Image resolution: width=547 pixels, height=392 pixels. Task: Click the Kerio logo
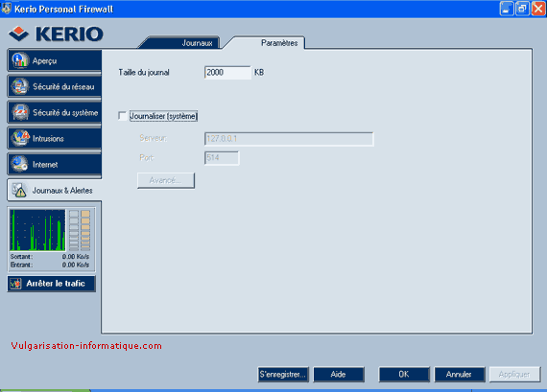click(x=56, y=34)
